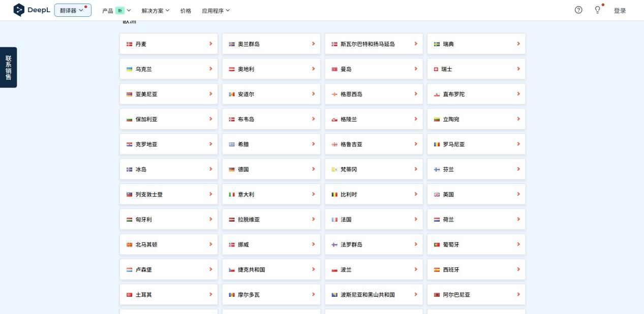Click the Romania flag icon next to 罗马尼亚
This screenshot has height=314, width=644.
[x=437, y=144]
